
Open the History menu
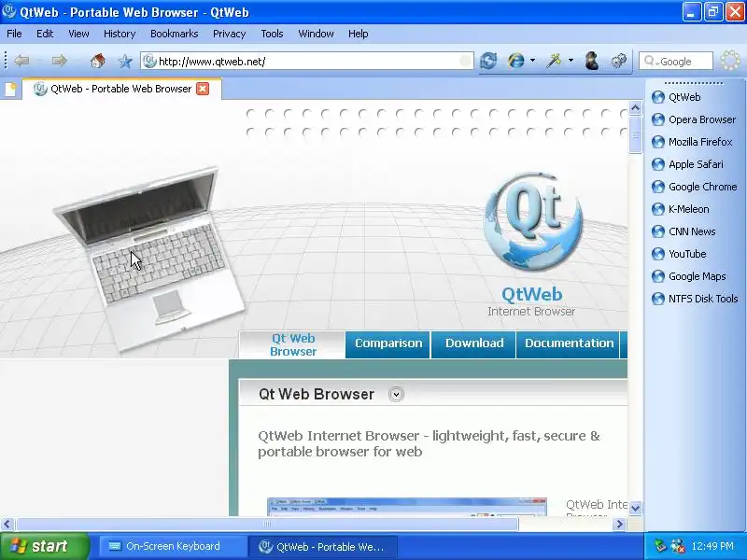(120, 34)
